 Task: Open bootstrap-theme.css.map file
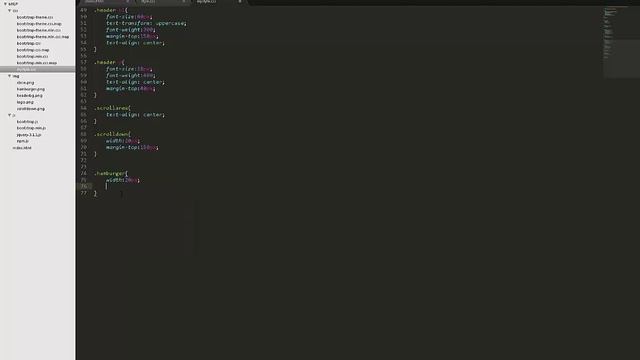tap(39, 24)
